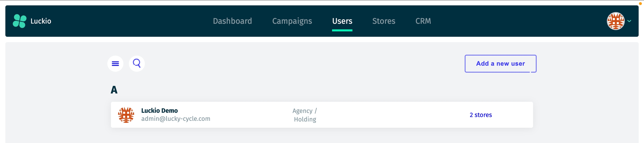Click the admin@lucky-cycle.com email address
Image resolution: width=644 pixels, height=143 pixels.
[176, 119]
